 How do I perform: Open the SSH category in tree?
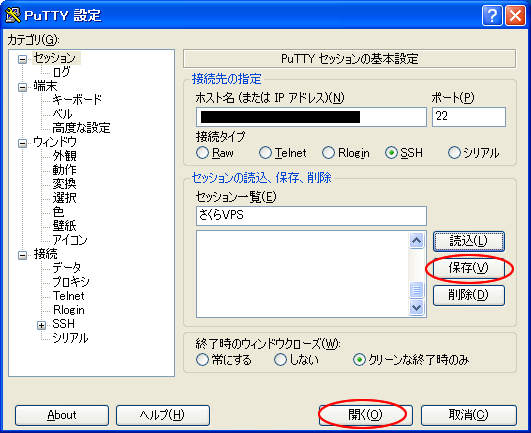tap(63, 324)
